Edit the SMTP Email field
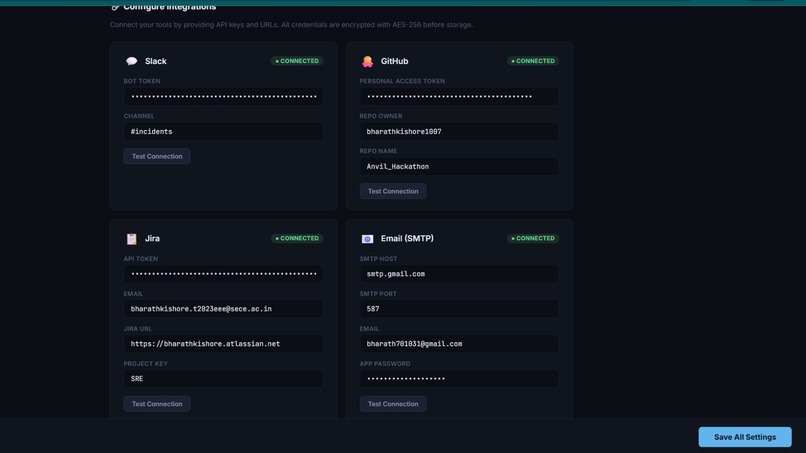Screen dimensions: 806x453 coord(459,343)
